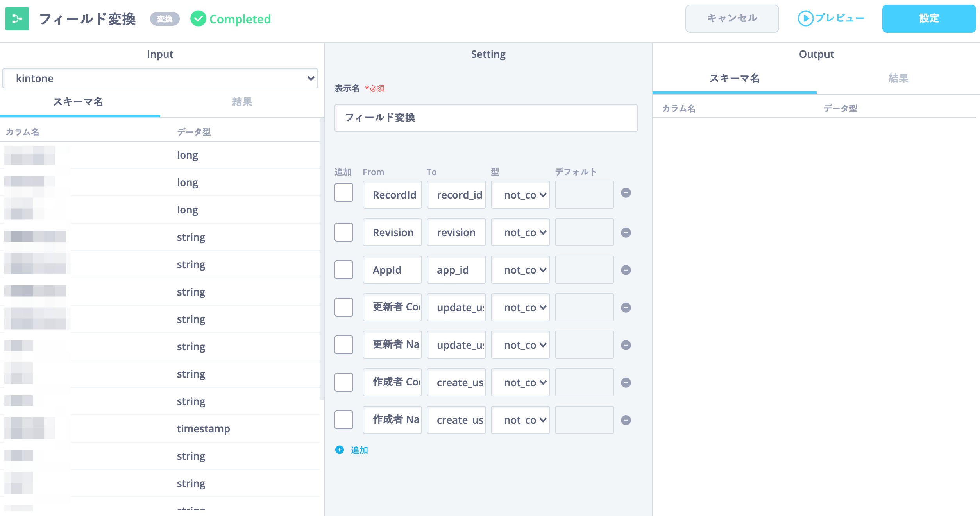Check the add box for RecordId row

[x=344, y=192]
